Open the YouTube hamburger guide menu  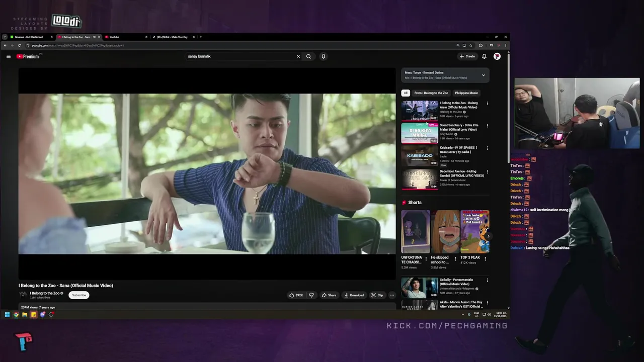coord(9,56)
